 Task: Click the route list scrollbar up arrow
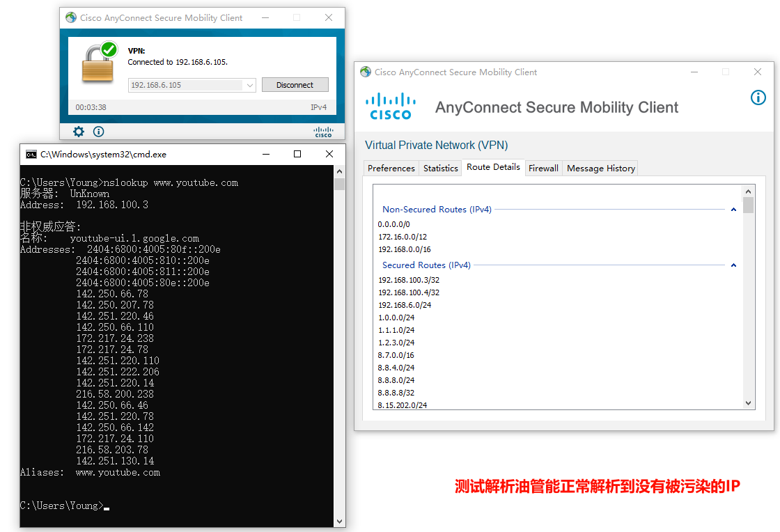[748, 191]
